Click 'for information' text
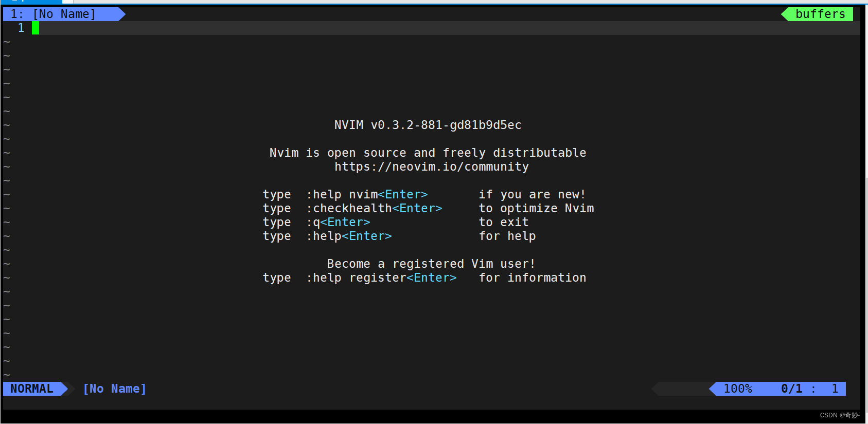 (533, 278)
